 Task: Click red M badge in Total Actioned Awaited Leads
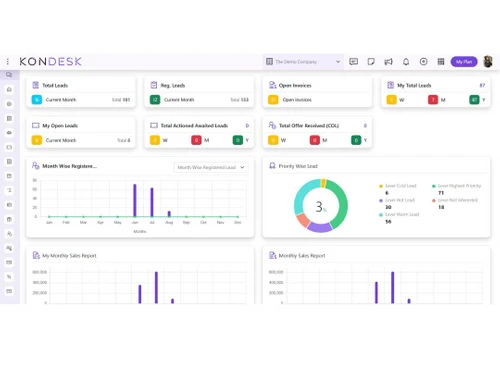coord(196,140)
